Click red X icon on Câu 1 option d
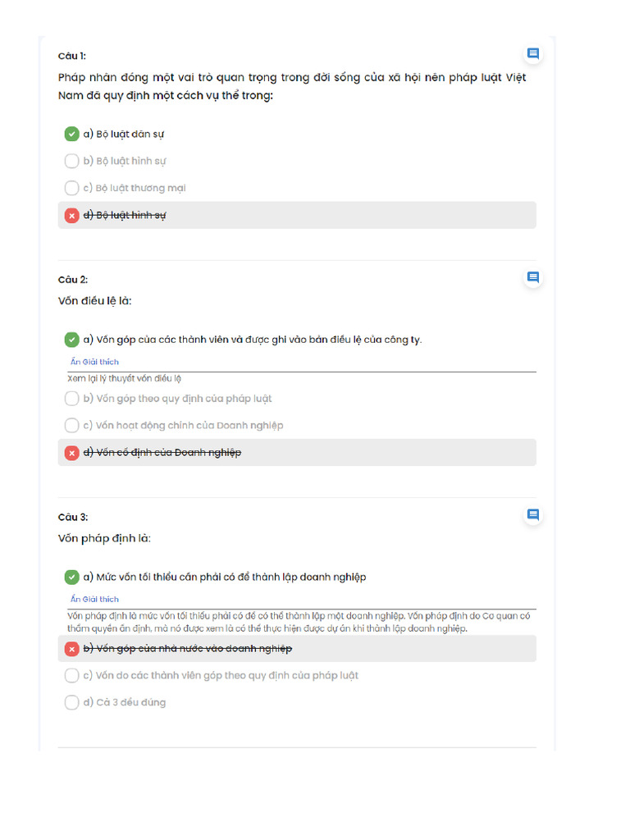 point(71,215)
